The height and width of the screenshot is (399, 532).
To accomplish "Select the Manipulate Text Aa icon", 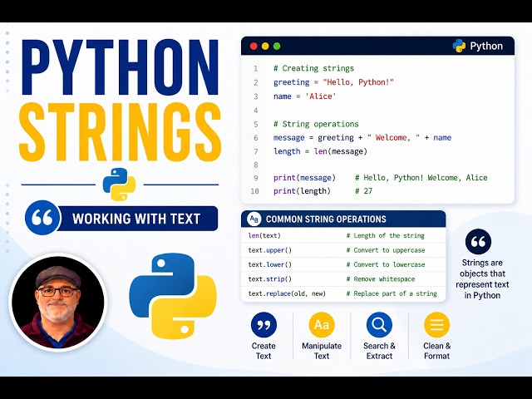I will pos(322,325).
